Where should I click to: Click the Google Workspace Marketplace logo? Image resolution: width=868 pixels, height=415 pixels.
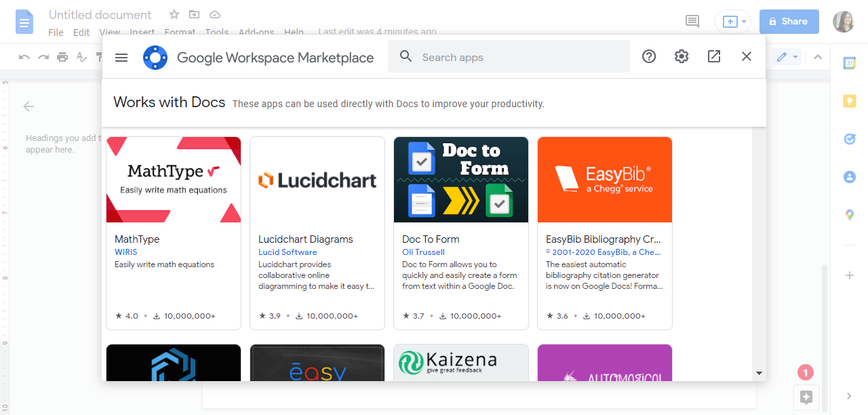pyautogui.click(x=155, y=58)
